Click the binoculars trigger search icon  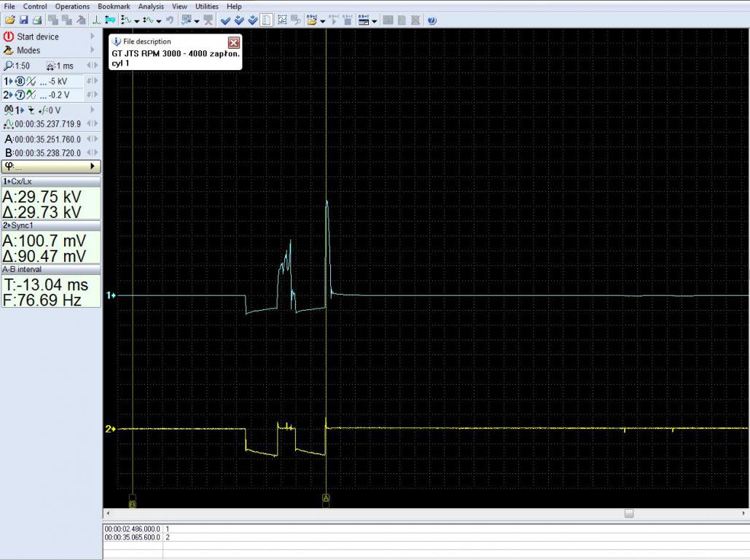(8, 110)
